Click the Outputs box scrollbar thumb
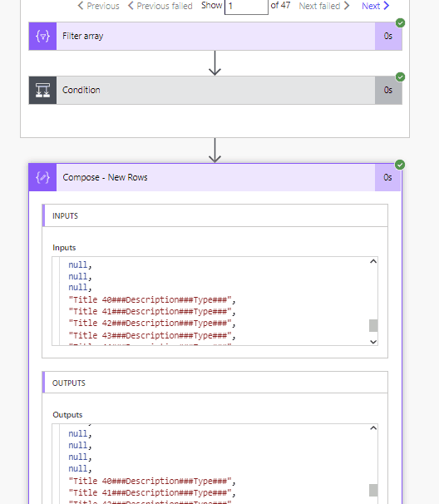The image size is (439, 504). tap(373, 490)
